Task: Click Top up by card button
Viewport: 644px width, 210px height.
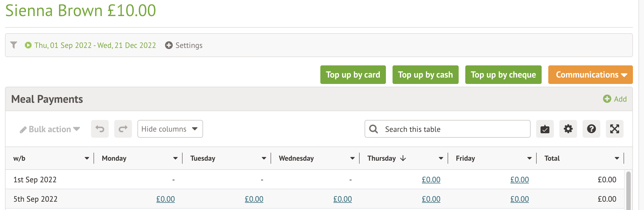Action: tap(353, 75)
